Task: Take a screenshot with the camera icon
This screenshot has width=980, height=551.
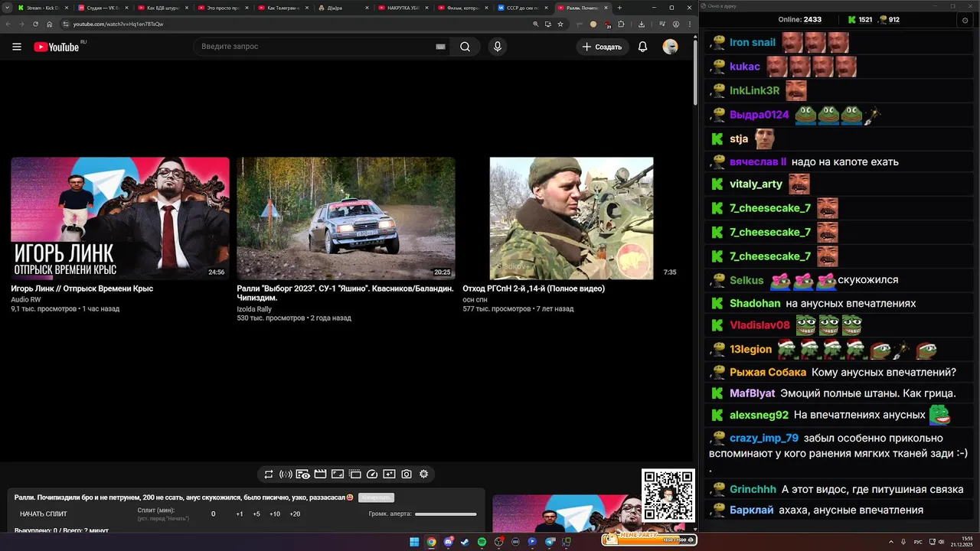Action: click(x=407, y=474)
